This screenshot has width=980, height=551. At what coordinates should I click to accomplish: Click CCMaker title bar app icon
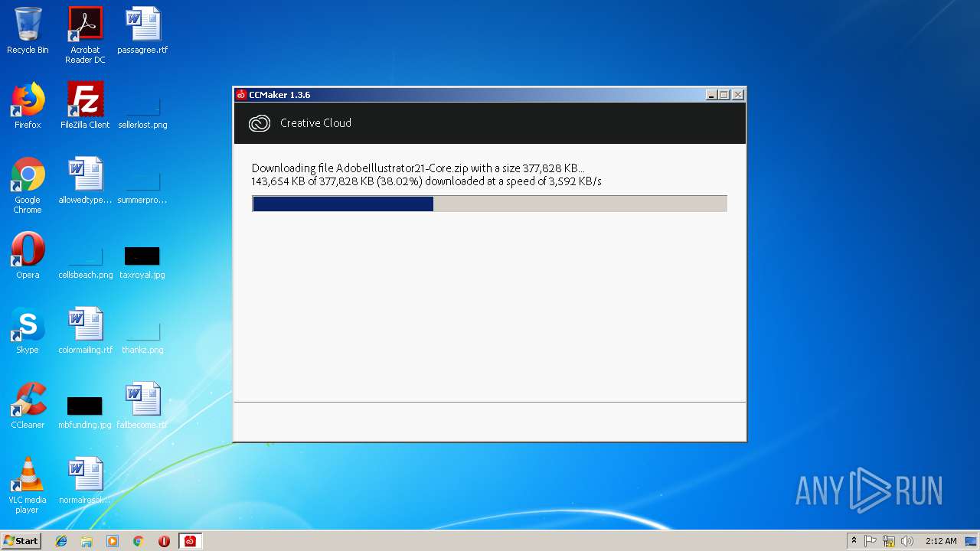[241, 95]
